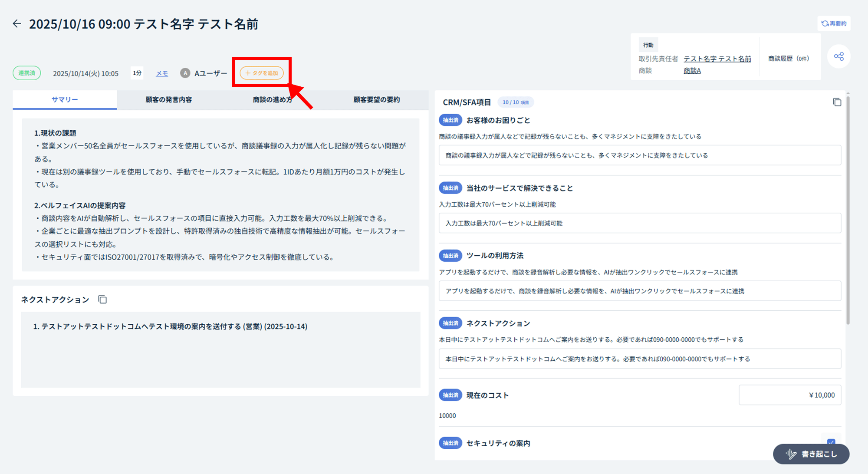
Task: Toggle the セキュリティの案内 checkbox
Action: [x=831, y=442]
